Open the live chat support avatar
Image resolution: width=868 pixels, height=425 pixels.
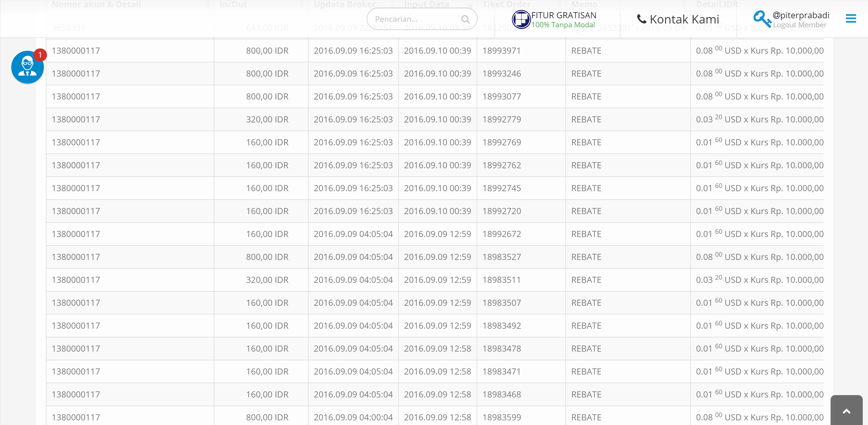(27, 67)
